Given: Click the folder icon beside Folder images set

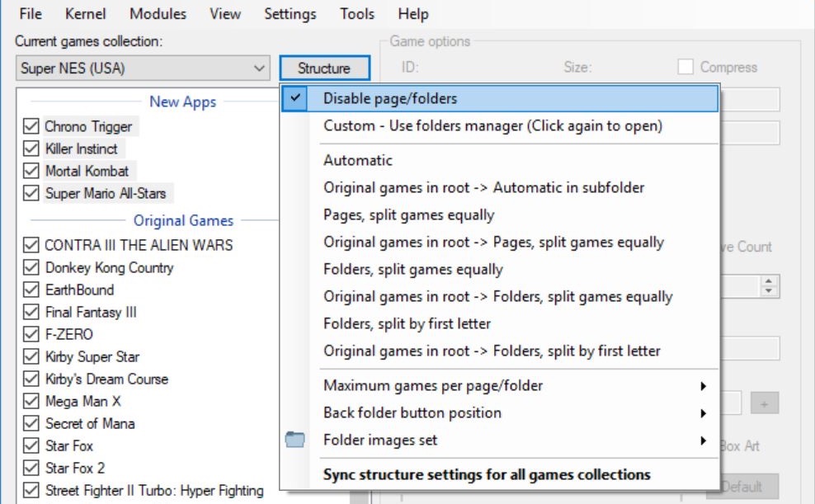Looking at the screenshot, I should coord(294,440).
